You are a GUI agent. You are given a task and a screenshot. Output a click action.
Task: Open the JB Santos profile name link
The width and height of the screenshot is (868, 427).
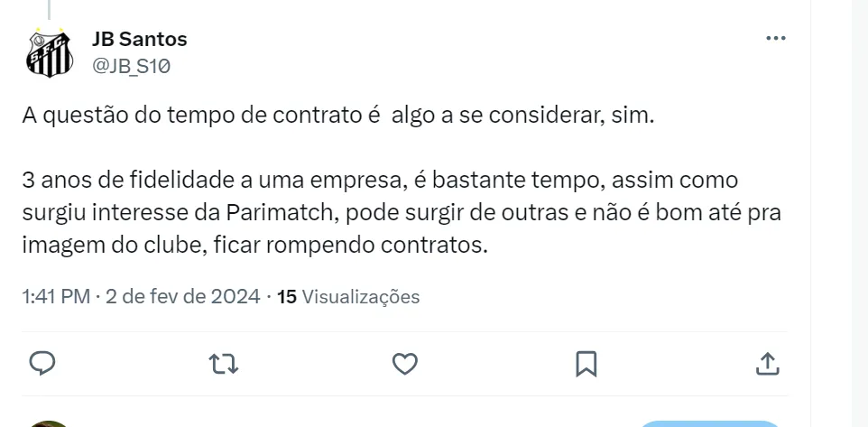tap(139, 39)
